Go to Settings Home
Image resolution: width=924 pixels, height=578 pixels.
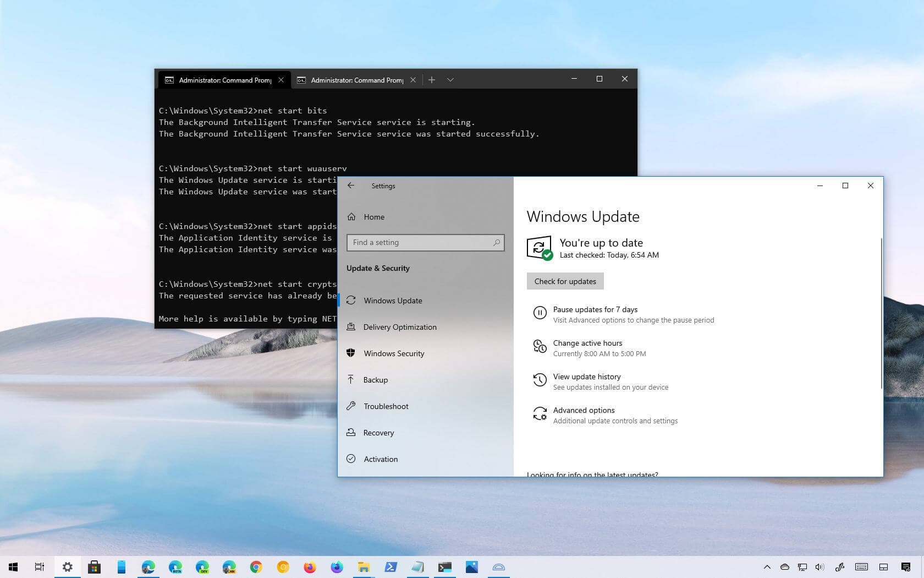tap(373, 217)
